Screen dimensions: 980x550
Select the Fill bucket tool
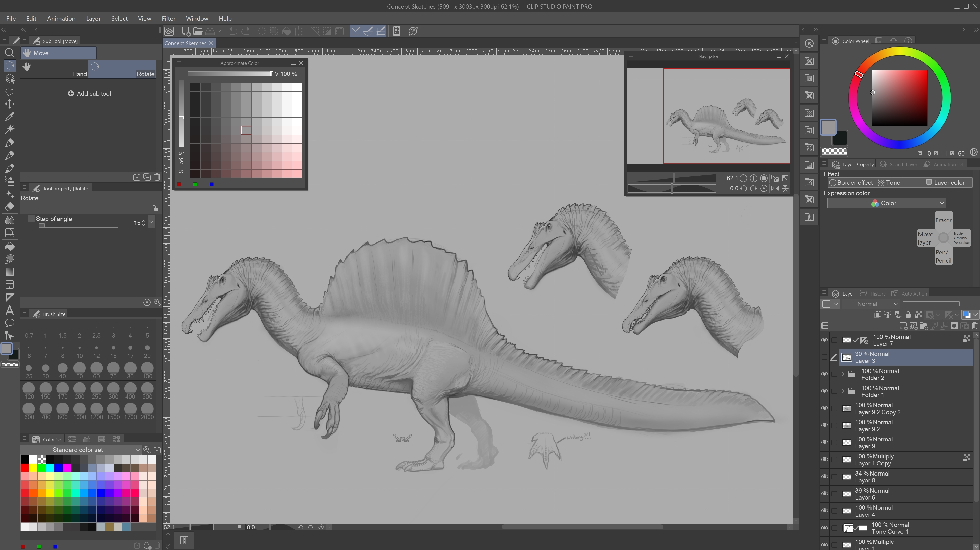(x=9, y=246)
